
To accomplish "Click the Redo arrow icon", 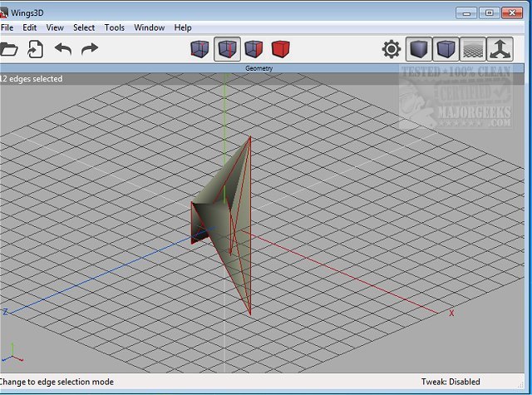I will click(x=90, y=49).
